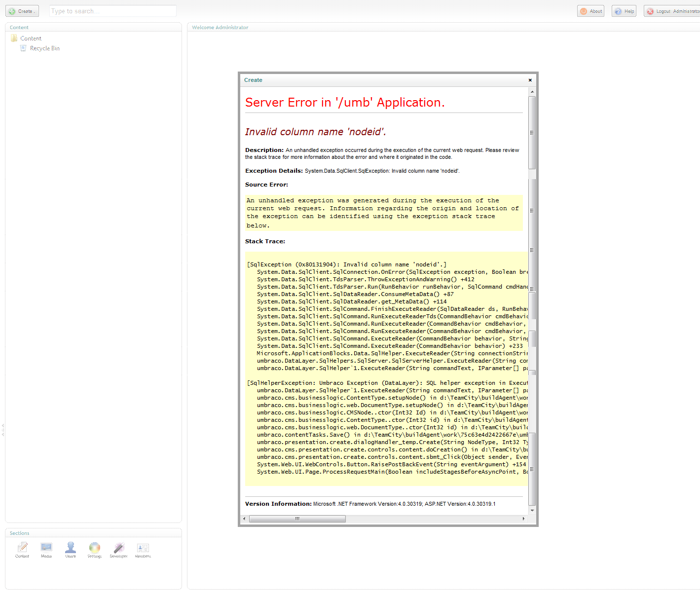
Task: Click the '[SqlHelperException: Umbraco Exception' line
Action: click(x=387, y=383)
